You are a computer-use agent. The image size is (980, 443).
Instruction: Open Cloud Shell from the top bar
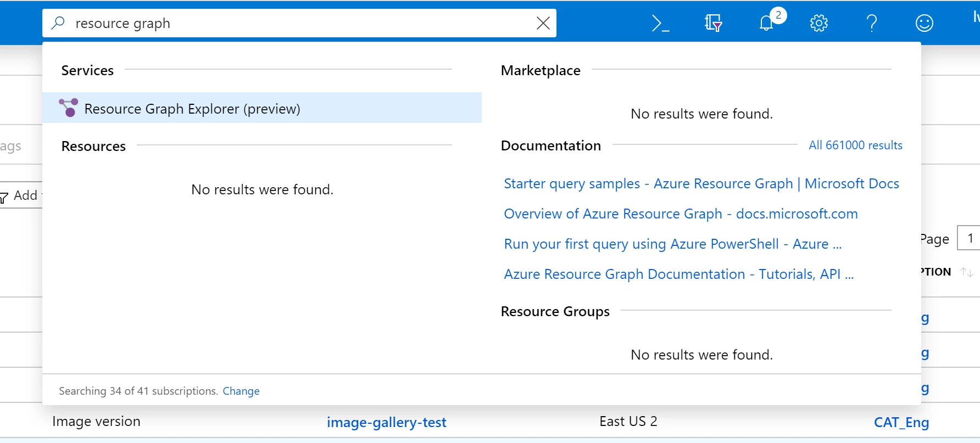click(x=660, y=23)
